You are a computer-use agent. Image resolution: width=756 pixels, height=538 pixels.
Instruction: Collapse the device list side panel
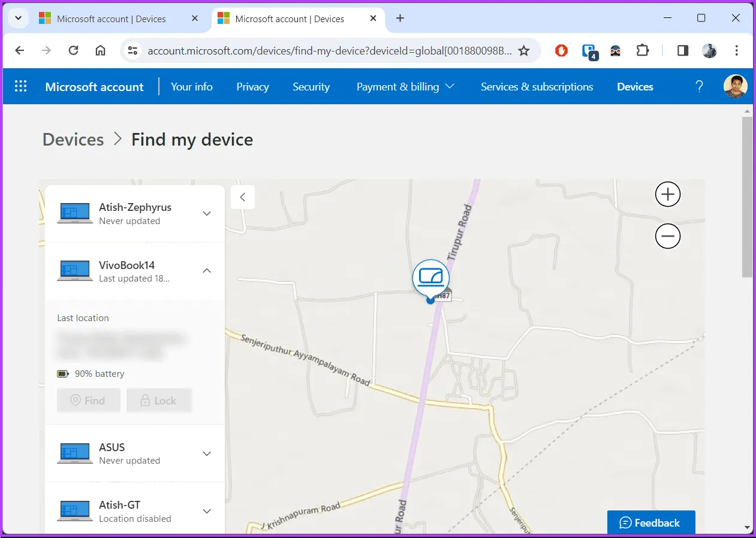click(x=242, y=197)
